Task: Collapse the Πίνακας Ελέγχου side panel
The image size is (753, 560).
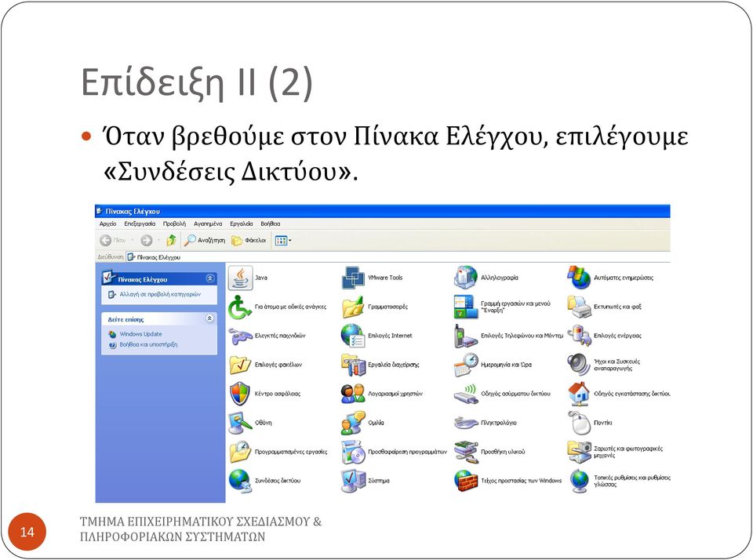Action: tap(210, 278)
